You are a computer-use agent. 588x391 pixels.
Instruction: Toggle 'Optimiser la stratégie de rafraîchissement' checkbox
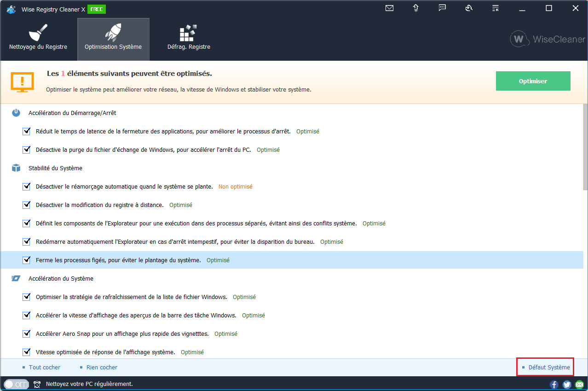pos(26,297)
